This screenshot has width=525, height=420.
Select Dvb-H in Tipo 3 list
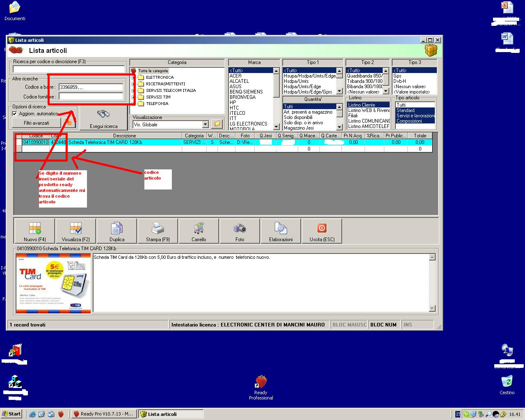pos(399,81)
